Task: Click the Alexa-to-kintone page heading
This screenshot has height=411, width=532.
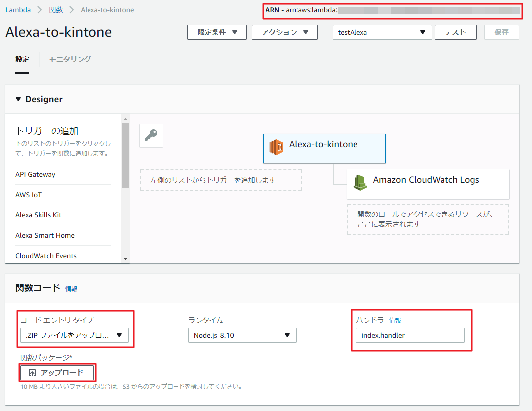Action: pyautogui.click(x=59, y=32)
